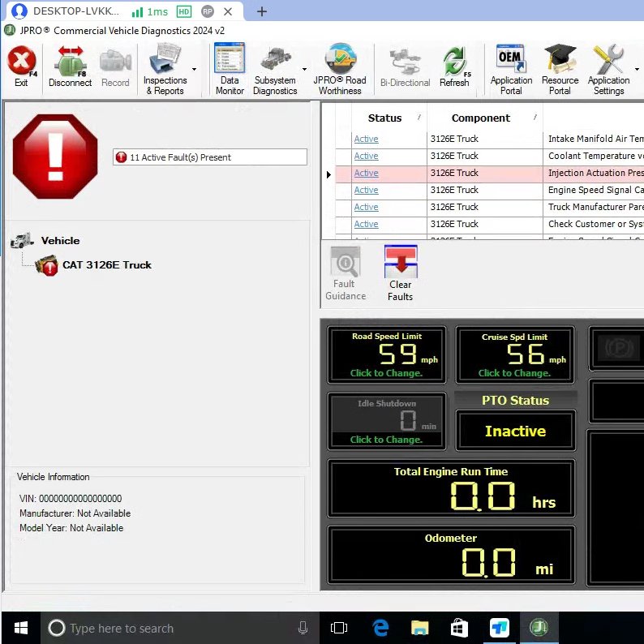
Task: Open Active link for Coolant Temperature fault
Action: tap(366, 156)
